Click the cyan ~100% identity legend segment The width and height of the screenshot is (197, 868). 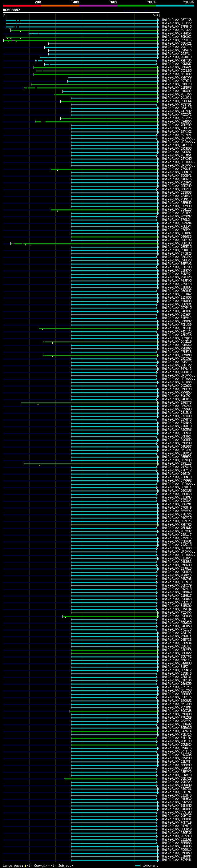175,6
